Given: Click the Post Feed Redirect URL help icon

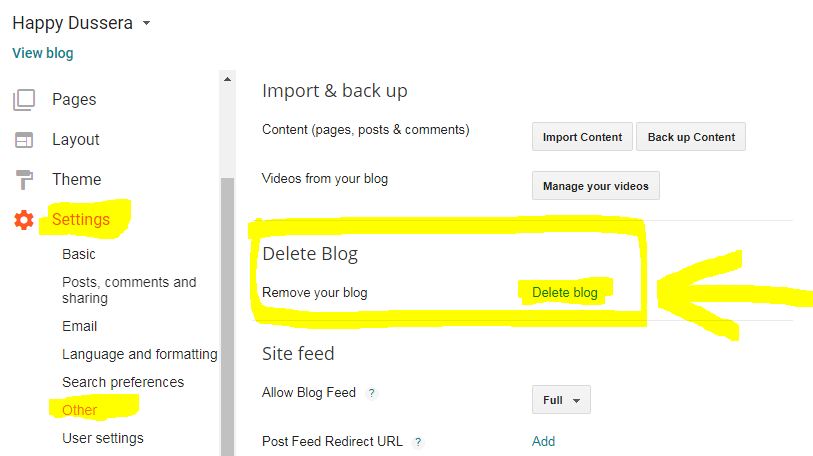Looking at the screenshot, I should 418,441.
